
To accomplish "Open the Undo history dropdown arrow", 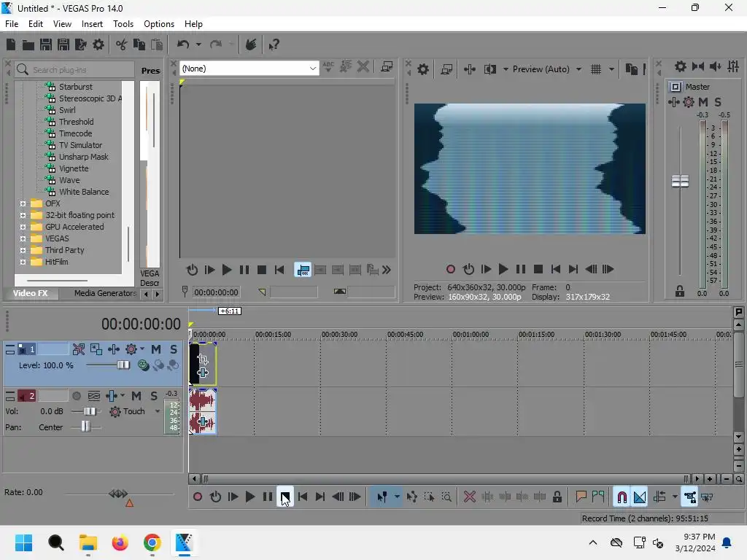I will [198, 44].
